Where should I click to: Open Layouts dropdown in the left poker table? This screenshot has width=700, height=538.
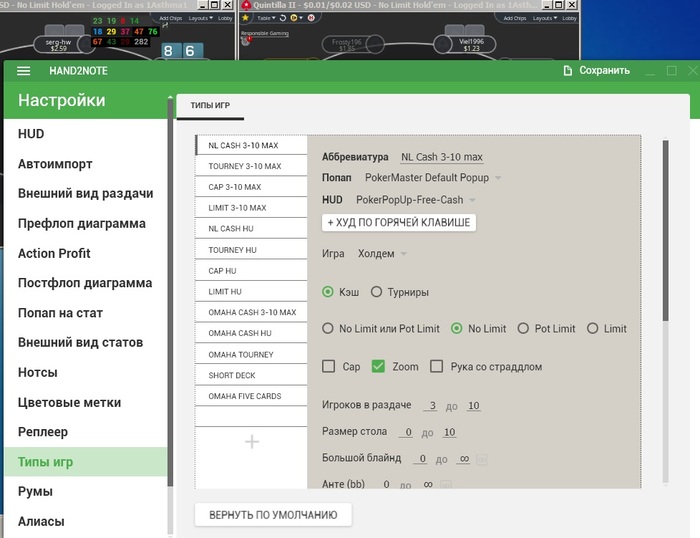tap(200, 18)
